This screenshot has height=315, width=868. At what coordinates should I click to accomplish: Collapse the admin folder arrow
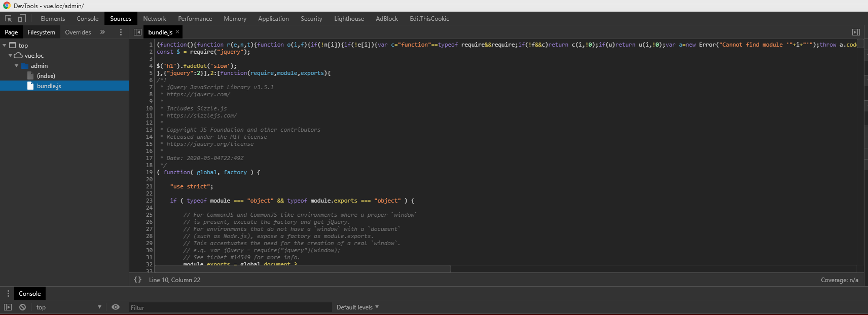point(17,66)
